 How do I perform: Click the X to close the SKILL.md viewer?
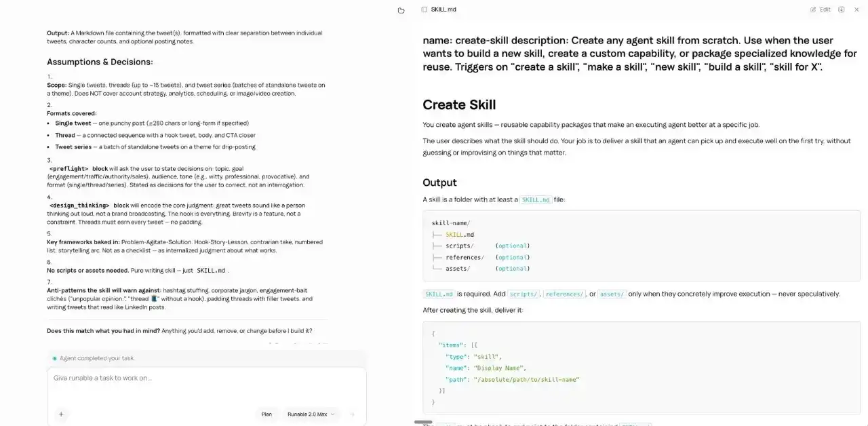pos(856,9)
